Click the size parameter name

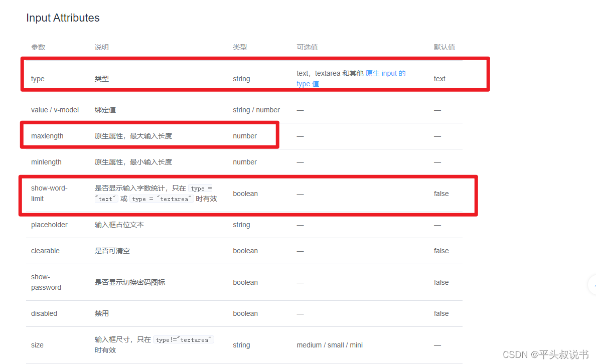[x=37, y=345]
